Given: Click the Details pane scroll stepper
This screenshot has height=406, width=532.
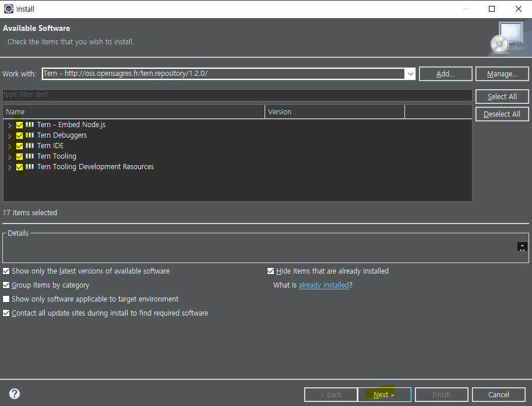Looking at the screenshot, I should click(522, 247).
